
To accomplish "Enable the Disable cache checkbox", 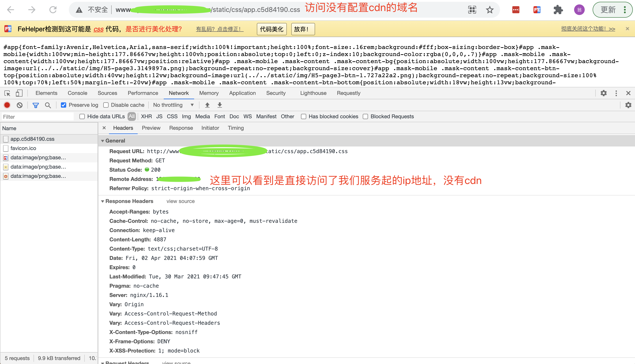I will click(106, 105).
